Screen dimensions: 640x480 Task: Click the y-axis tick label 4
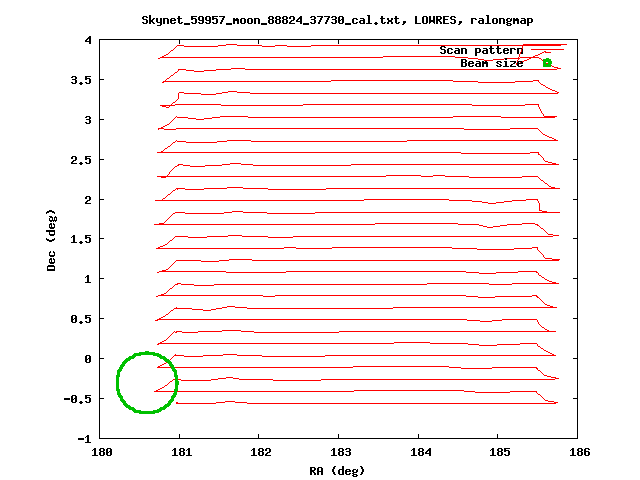(88, 40)
